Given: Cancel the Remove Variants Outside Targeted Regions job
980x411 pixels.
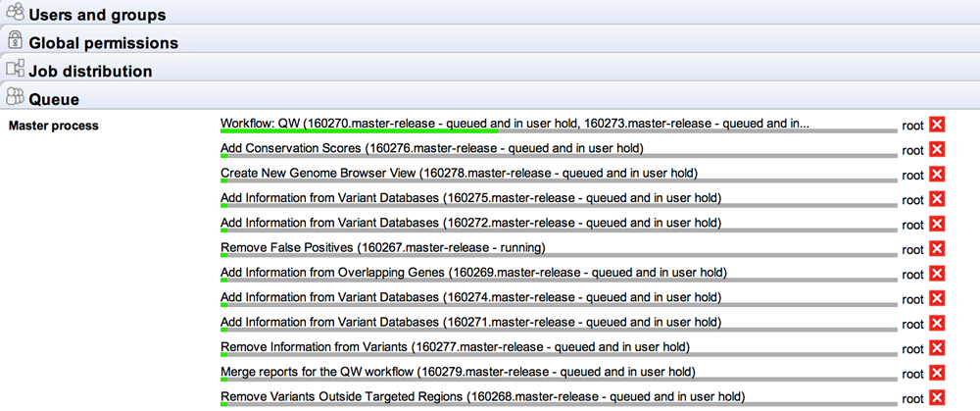Looking at the screenshot, I should pyautogui.click(x=936, y=397).
